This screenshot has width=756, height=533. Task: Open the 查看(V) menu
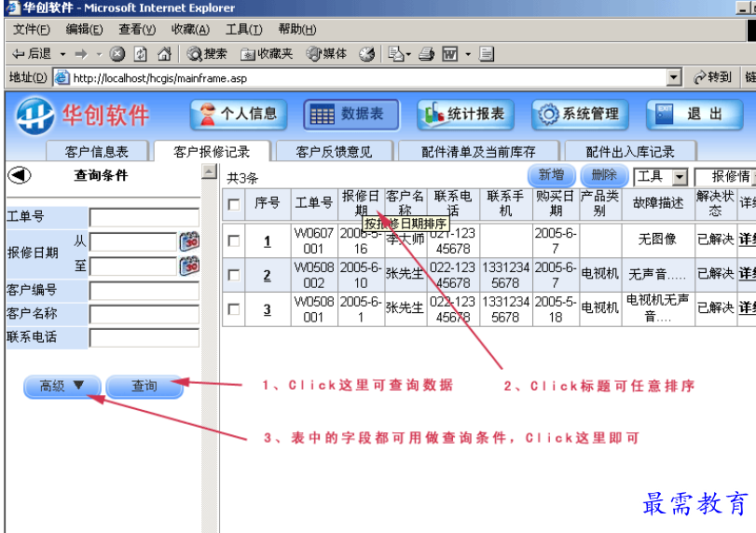(x=137, y=30)
